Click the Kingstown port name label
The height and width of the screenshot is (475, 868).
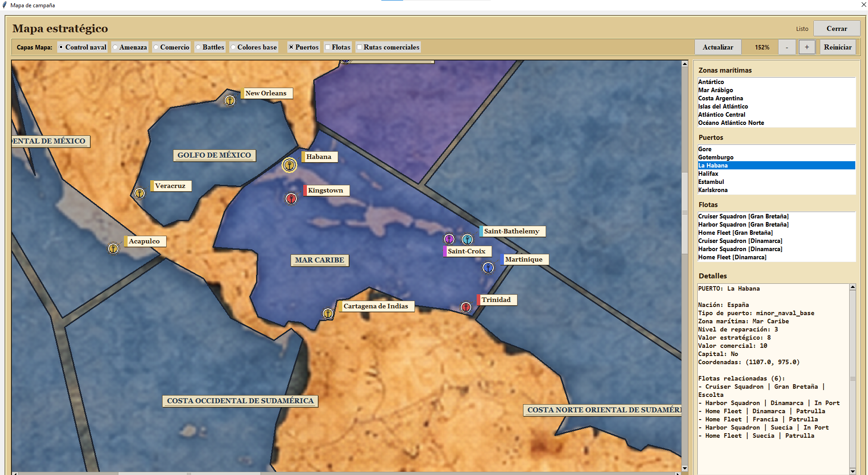point(326,190)
